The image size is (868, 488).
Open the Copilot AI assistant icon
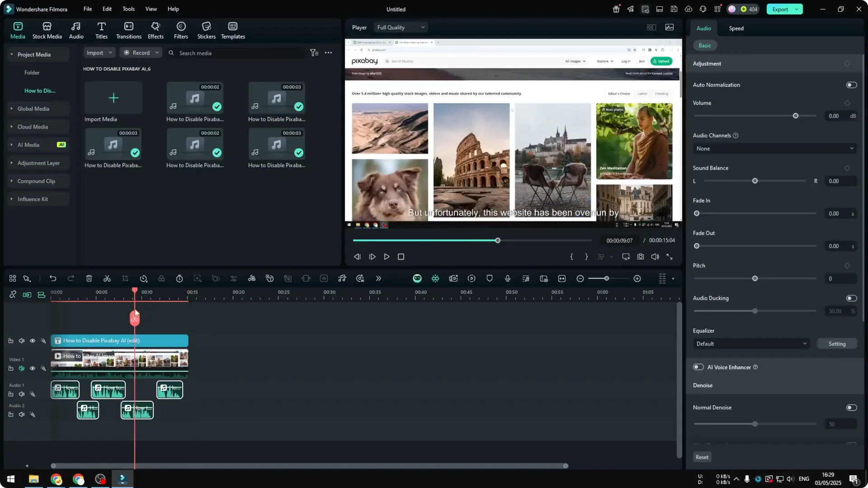click(417, 278)
